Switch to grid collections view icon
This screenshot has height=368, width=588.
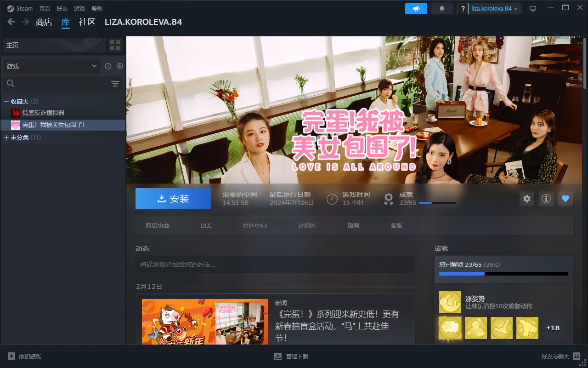coord(115,45)
